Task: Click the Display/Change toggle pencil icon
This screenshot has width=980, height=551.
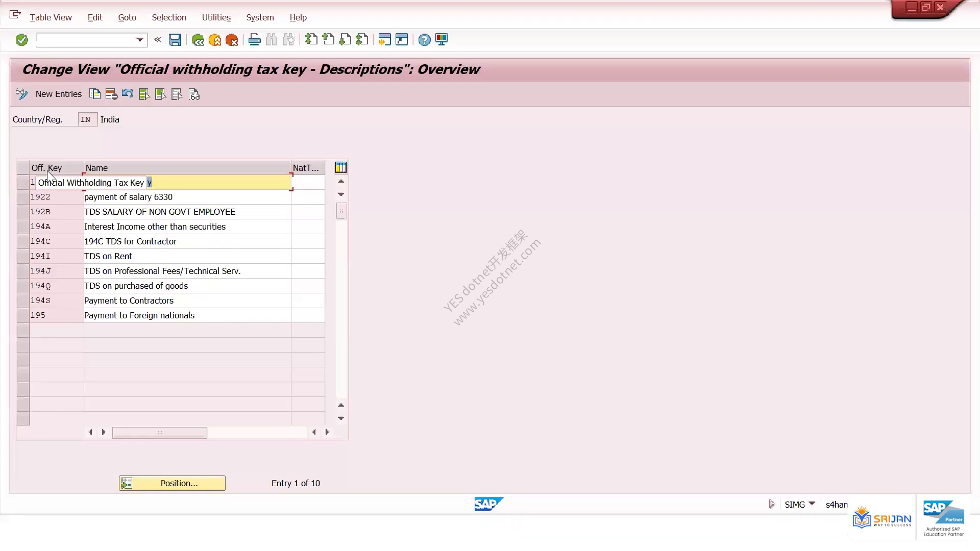Action: point(22,94)
